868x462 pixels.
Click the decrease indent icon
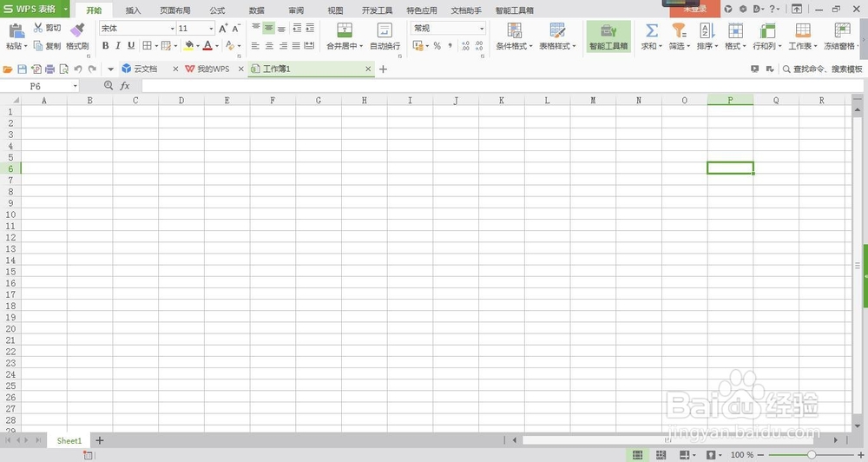point(297,28)
